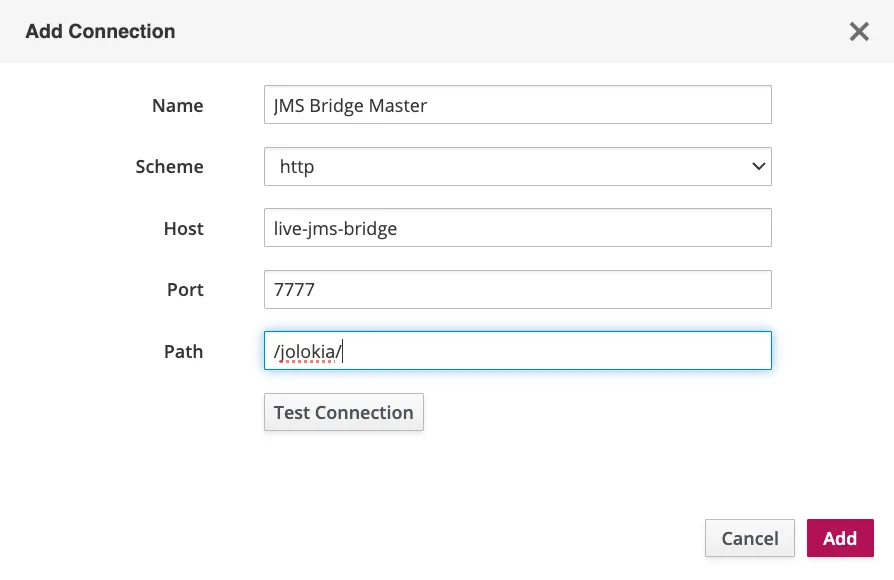Click the underlined word jolokia in Path

307,351
